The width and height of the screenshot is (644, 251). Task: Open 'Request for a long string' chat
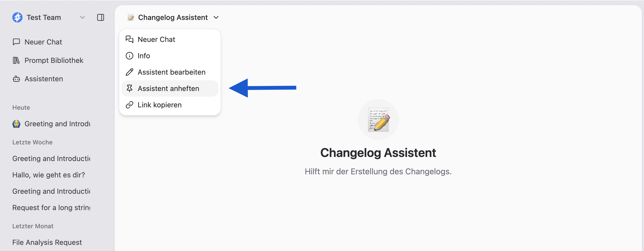coord(51,208)
